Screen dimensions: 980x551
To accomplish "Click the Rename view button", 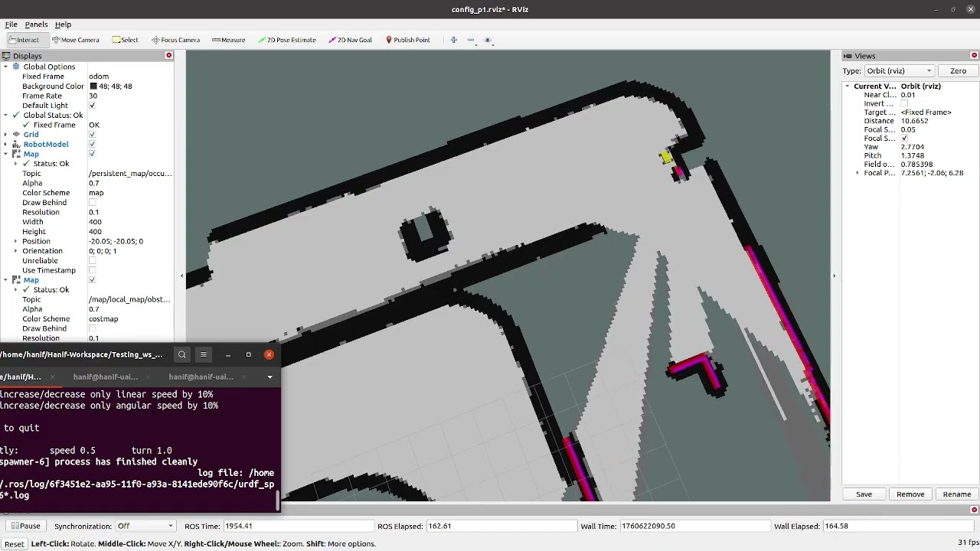I will point(957,494).
